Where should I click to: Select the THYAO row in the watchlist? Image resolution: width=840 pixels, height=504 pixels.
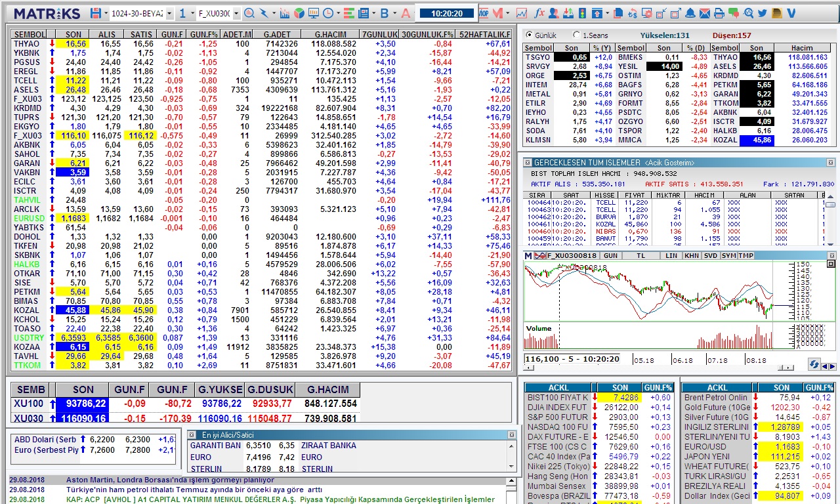coord(261,43)
